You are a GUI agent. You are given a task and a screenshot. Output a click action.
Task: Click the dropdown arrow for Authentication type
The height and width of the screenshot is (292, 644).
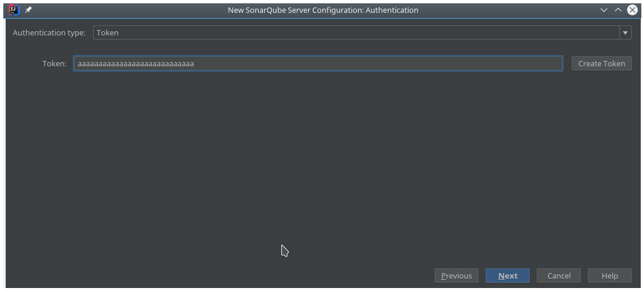(625, 33)
